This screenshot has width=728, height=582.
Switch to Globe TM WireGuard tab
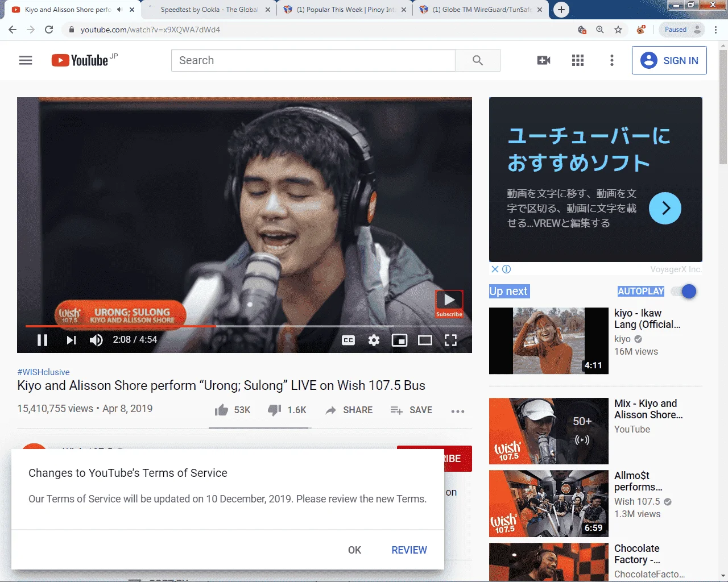482,10
